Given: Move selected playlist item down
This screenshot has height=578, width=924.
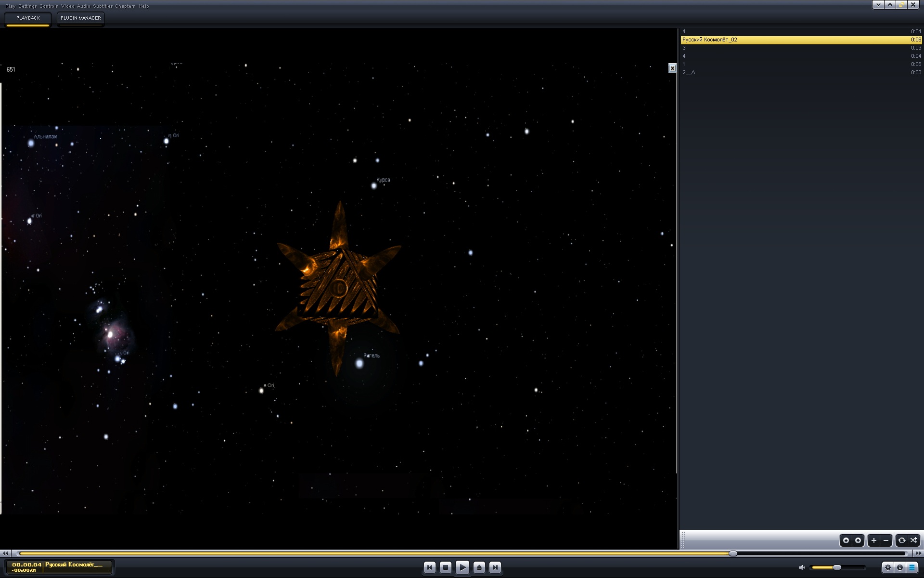Looking at the screenshot, I should pyautogui.click(x=846, y=540).
